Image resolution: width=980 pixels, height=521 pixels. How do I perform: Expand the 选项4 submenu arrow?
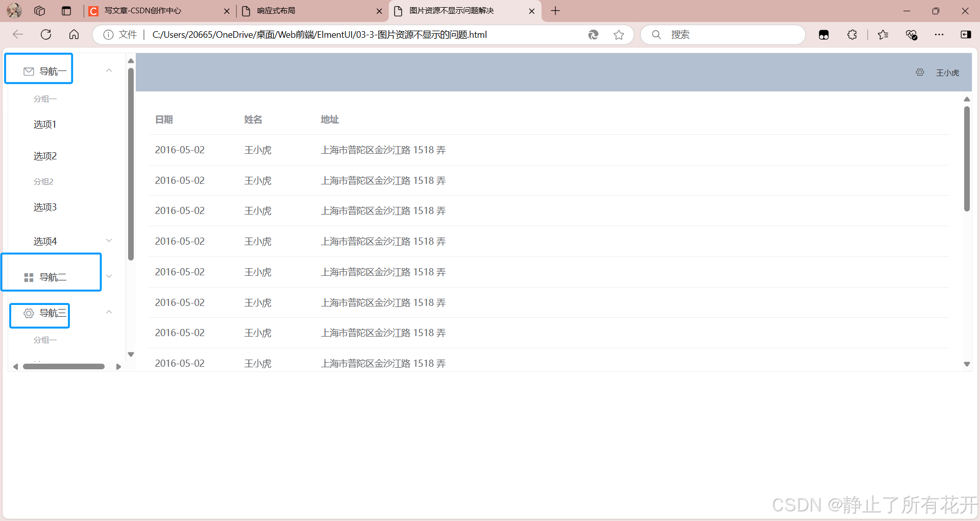(109, 241)
